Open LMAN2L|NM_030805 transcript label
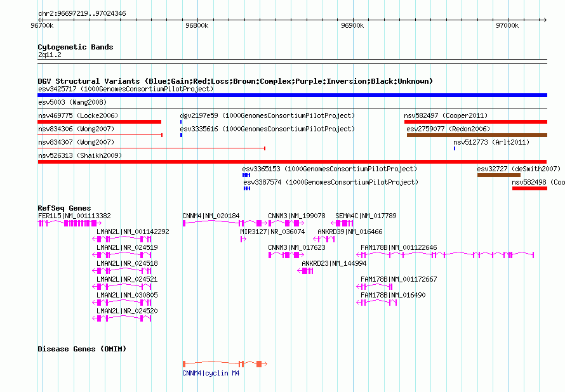 click(x=127, y=295)
